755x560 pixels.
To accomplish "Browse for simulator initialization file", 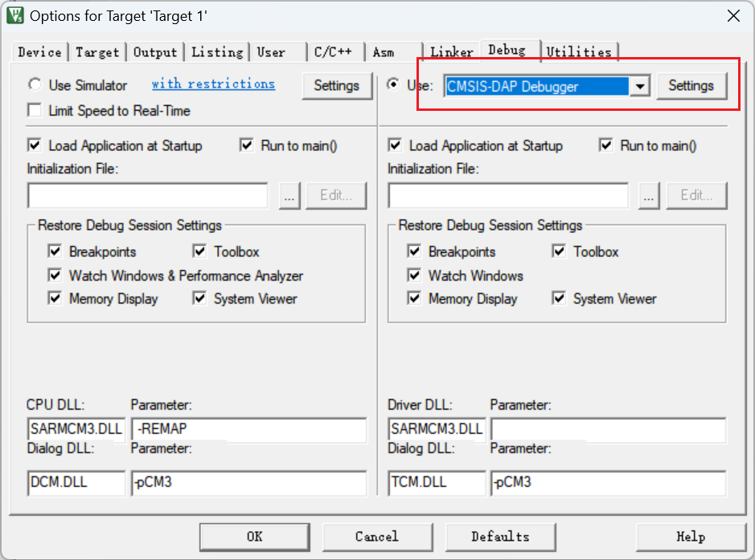I will [x=289, y=195].
